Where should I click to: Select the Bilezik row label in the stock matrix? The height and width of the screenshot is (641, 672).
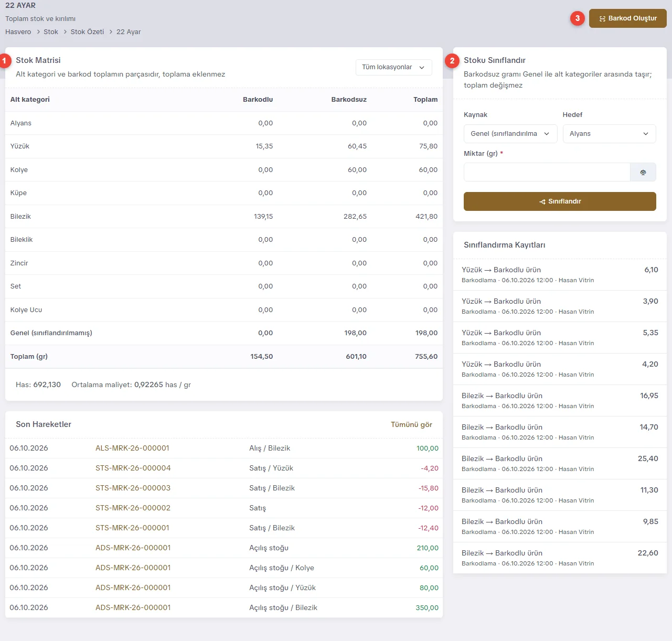click(21, 217)
